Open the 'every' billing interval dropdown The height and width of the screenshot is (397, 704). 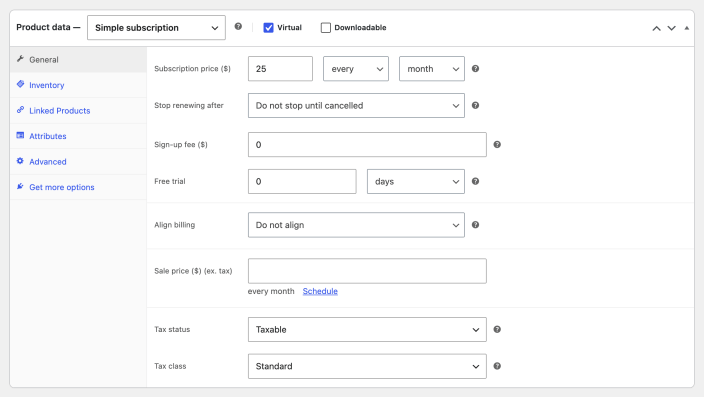356,69
